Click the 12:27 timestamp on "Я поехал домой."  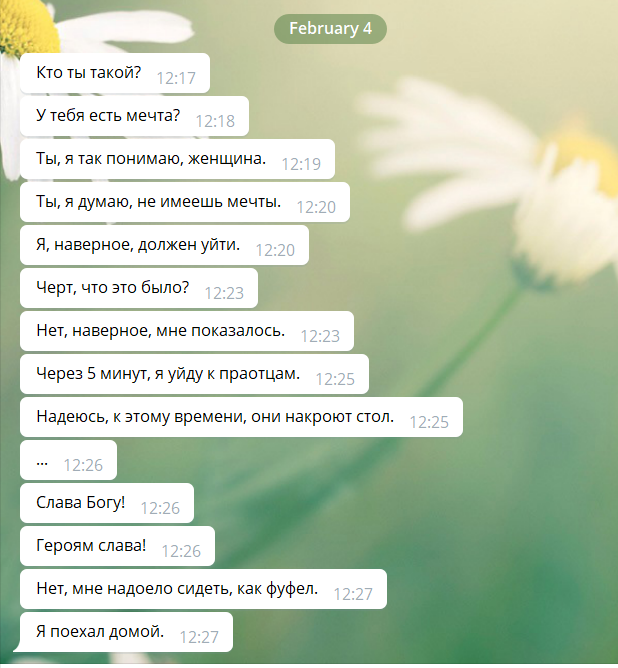click(199, 637)
